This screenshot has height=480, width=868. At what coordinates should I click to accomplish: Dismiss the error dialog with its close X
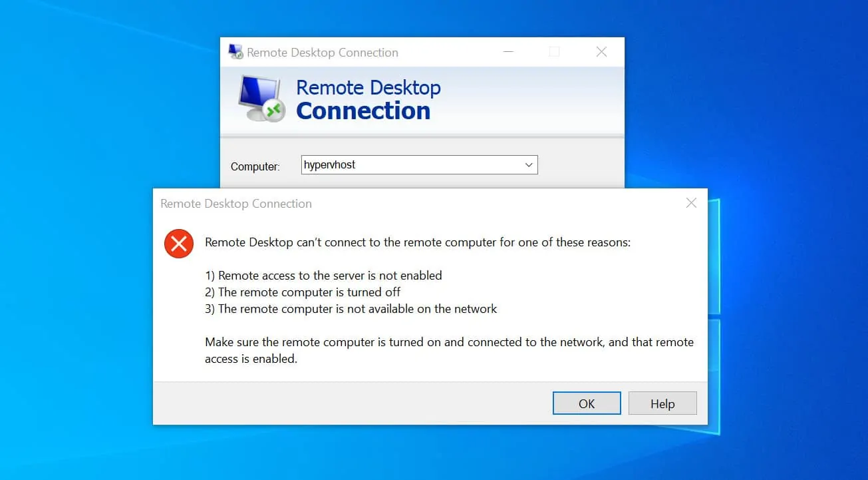tap(690, 203)
